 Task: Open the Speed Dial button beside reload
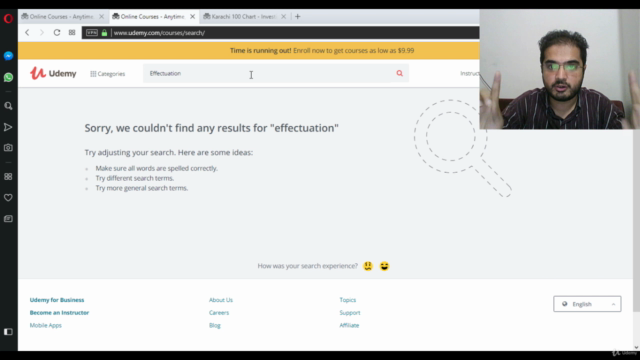(x=72, y=33)
